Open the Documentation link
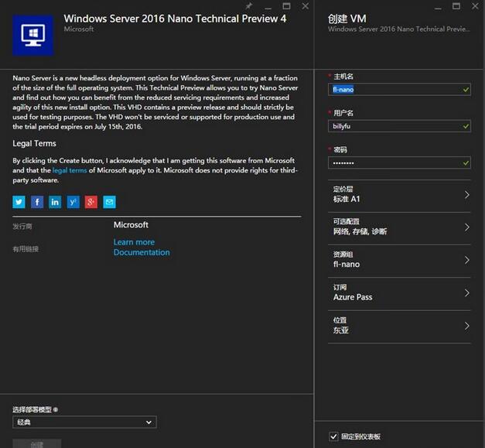Image resolution: width=485 pixels, height=448 pixels. (x=142, y=252)
